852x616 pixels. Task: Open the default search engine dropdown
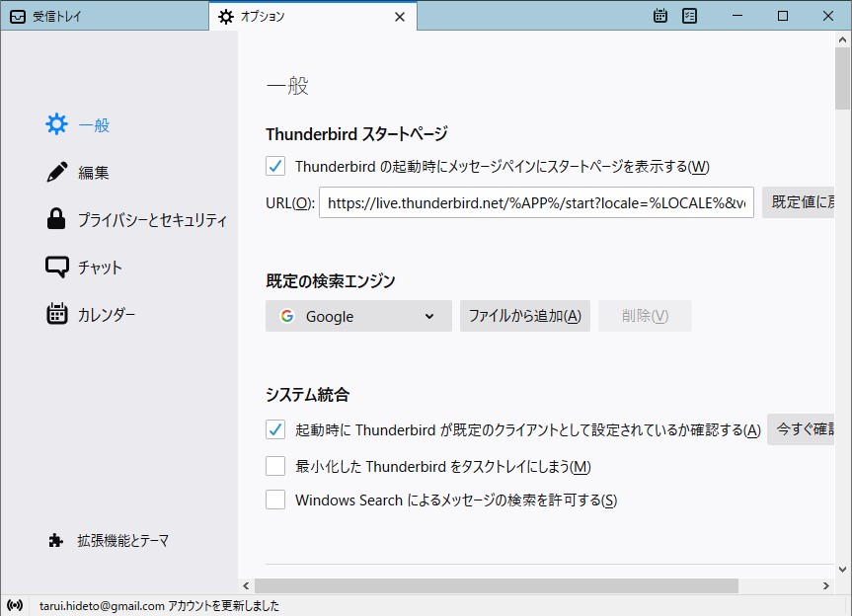pyautogui.click(x=428, y=316)
